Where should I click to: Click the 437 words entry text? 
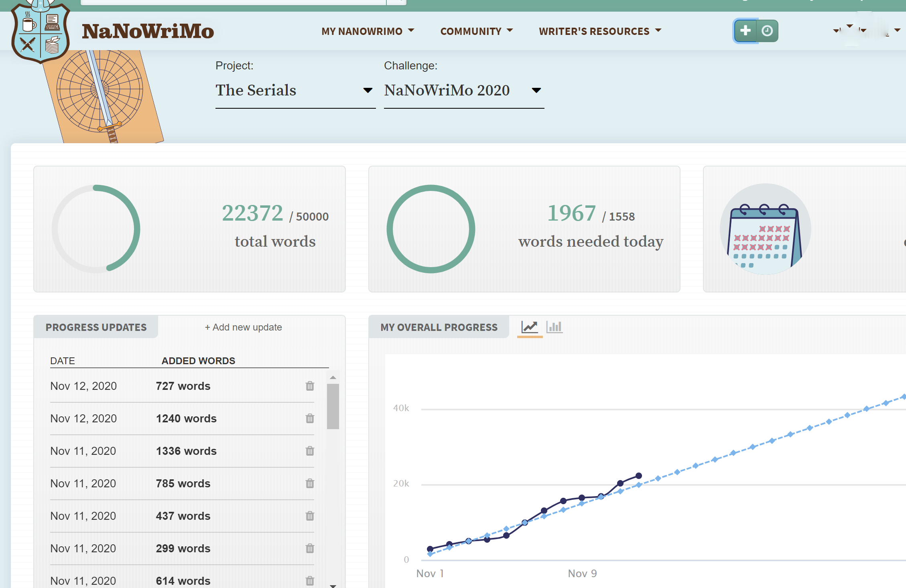[x=183, y=516]
